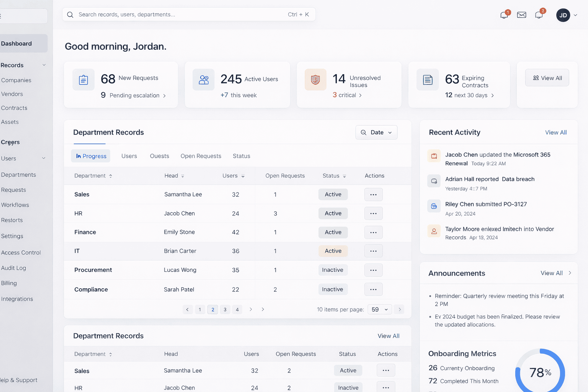
Task: Open actions menu for the Sales row
Action: point(373,194)
